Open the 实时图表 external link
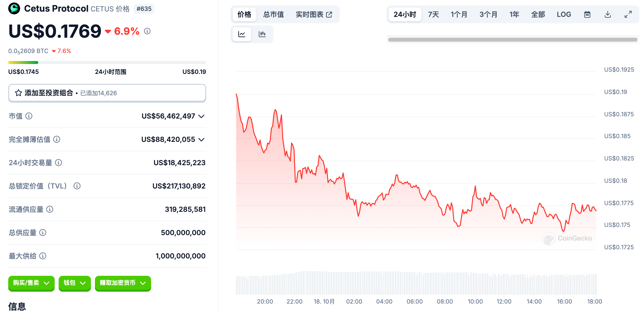 [x=314, y=14]
